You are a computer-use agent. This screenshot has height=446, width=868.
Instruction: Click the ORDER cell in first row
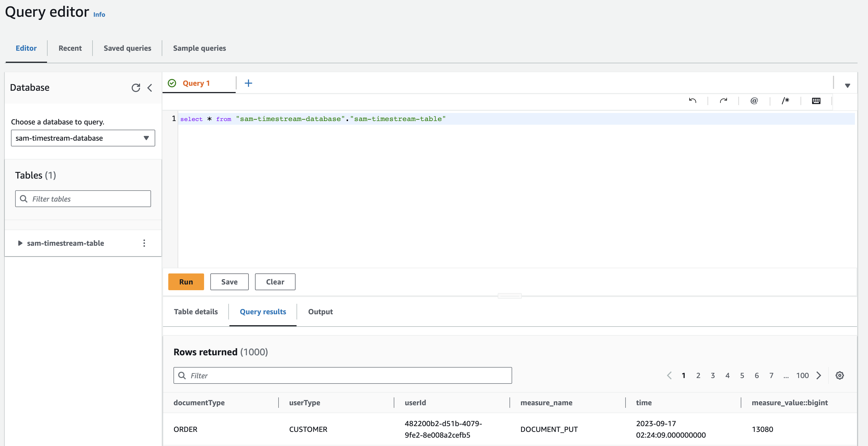pos(185,429)
